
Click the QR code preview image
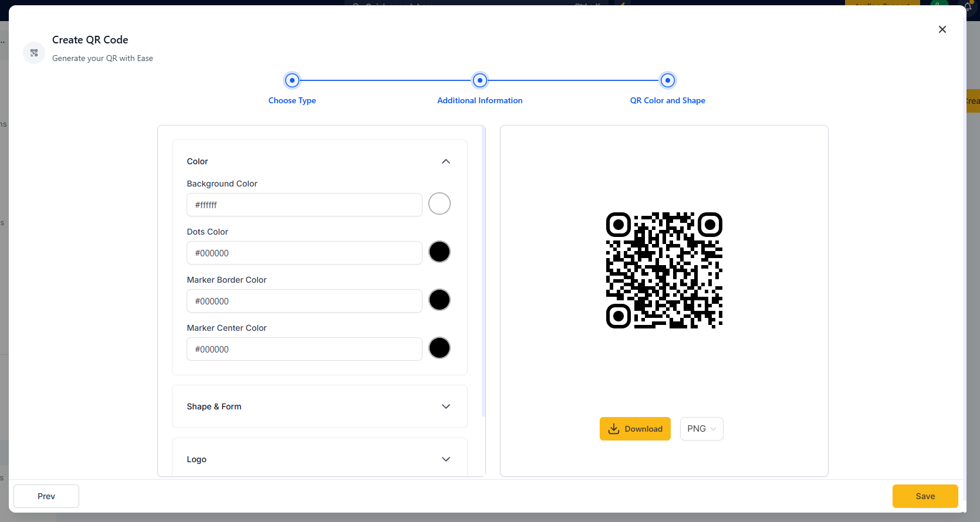pos(664,270)
